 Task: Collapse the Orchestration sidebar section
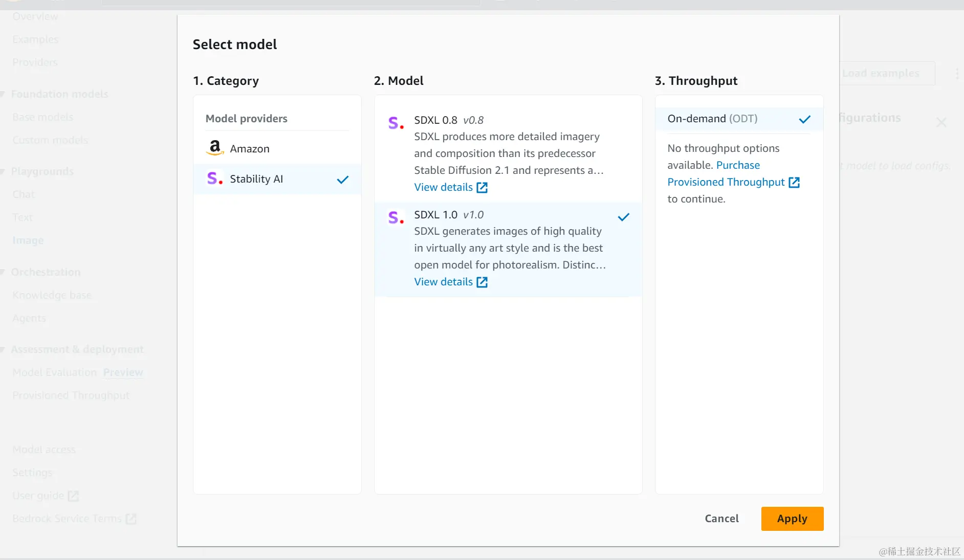tap(3, 272)
